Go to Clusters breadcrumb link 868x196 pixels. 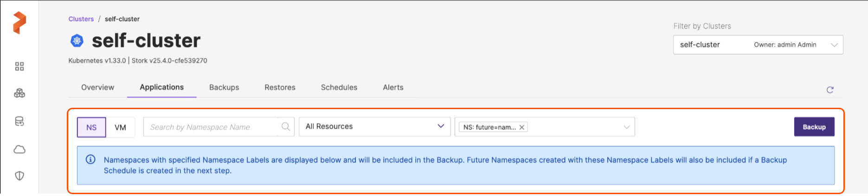[x=81, y=19]
